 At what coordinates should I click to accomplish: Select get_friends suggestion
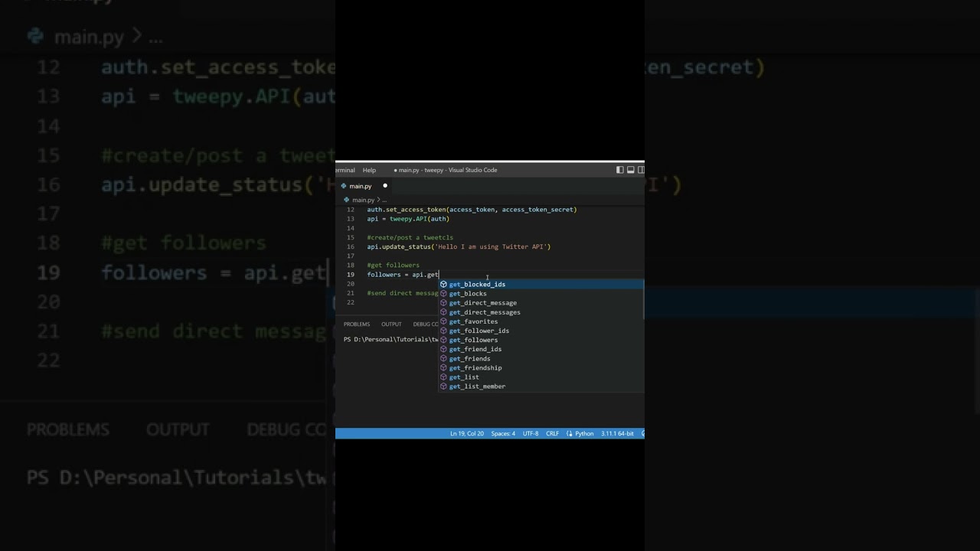pos(541,358)
